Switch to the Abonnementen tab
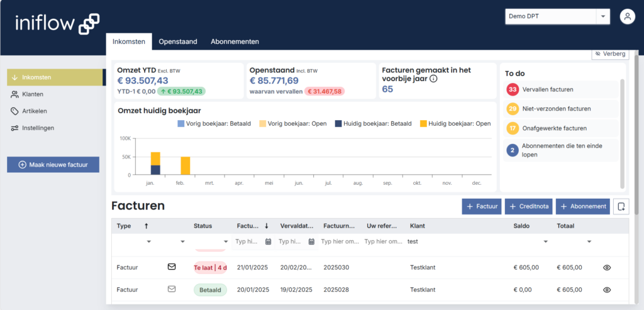This screenshot has width=644, height=310. click(x=235, y=42)
